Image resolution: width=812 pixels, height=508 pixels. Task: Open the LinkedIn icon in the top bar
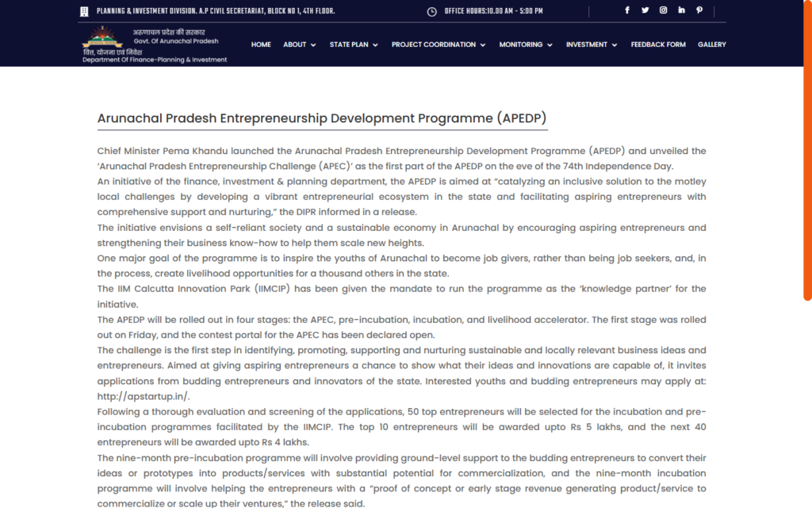tap(681, 10)
